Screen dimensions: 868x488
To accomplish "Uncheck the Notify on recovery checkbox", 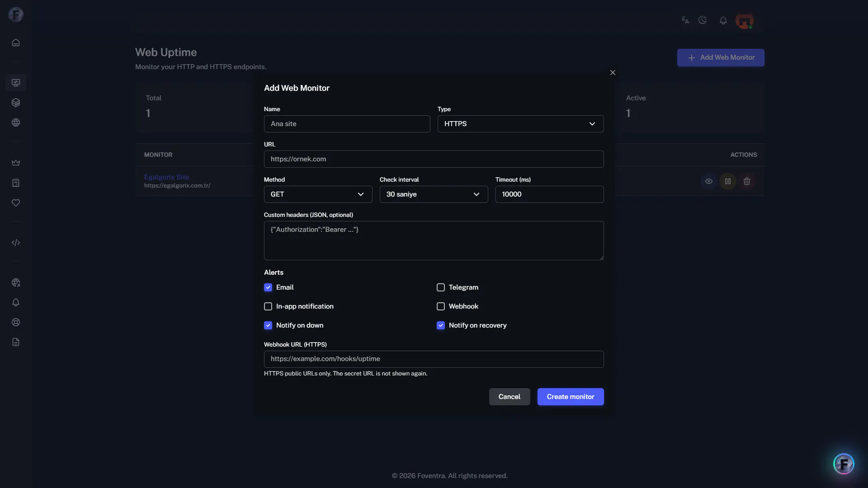I will coord(441,325).
